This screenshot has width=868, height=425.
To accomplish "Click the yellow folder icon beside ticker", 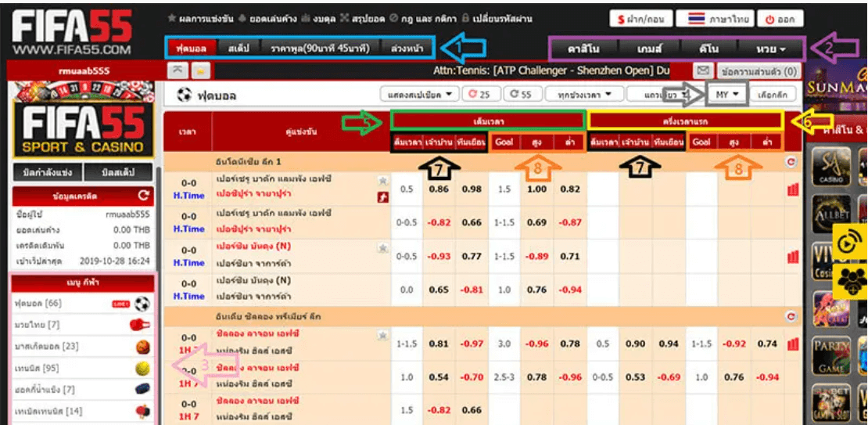I will pos(200,71).
